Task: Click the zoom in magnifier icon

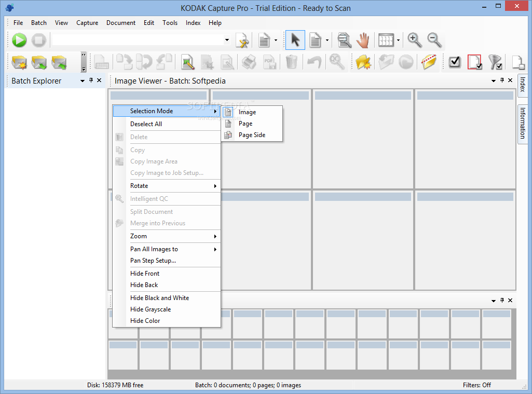Action: click(414, 40)
